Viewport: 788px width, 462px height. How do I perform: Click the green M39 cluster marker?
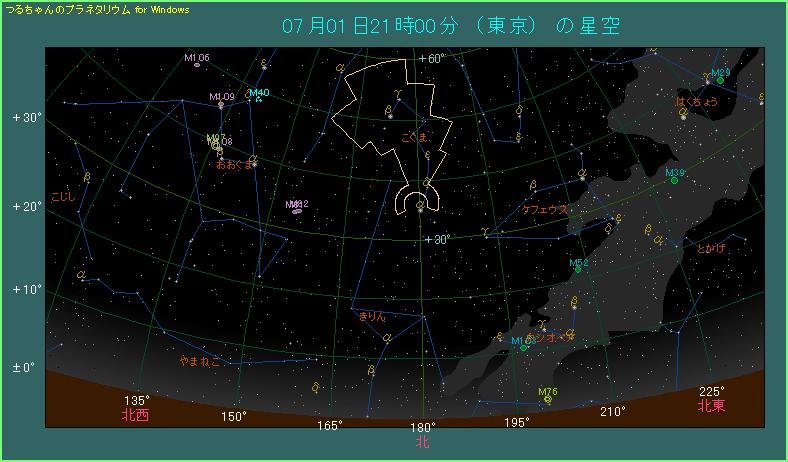pyautogui.click(x=675, y=180)
